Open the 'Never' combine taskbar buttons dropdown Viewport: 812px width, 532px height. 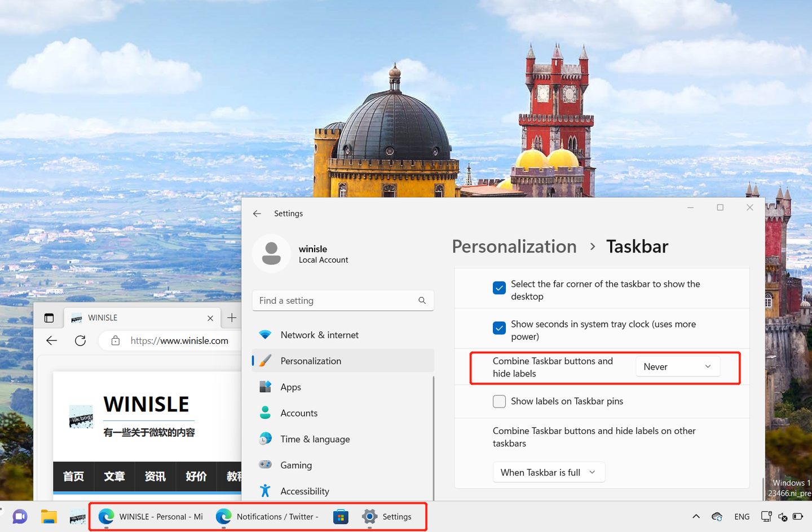pos(678,366)
